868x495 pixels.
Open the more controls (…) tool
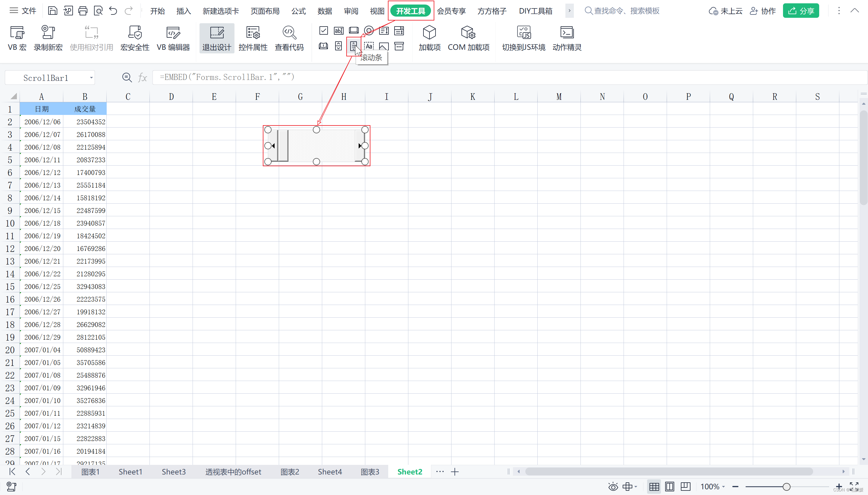point(399,46)
